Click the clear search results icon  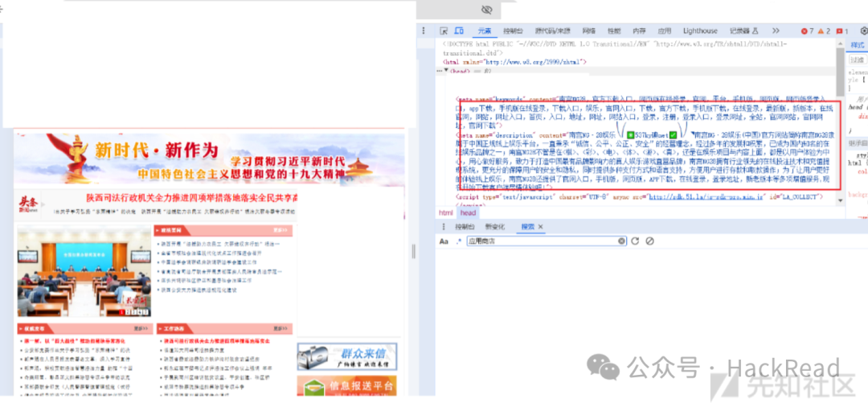[650, 241]
